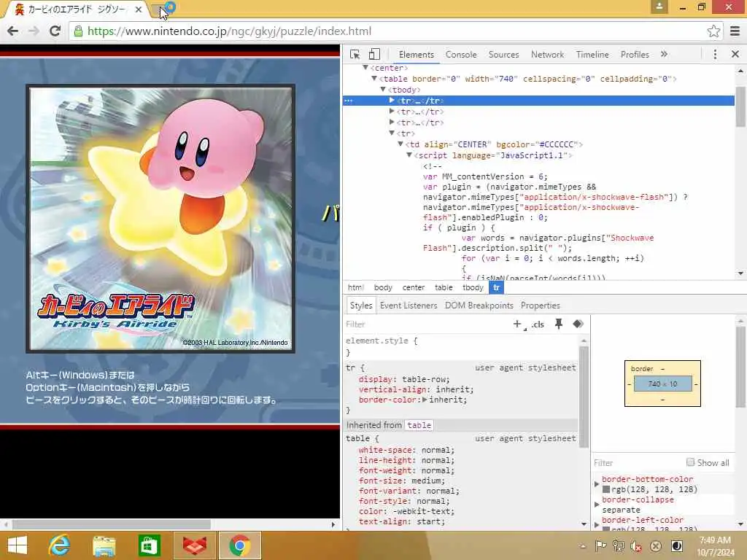This screenshot has height=560, width=747.
Task: Collapse the tbody node
Action: point(382,90)
